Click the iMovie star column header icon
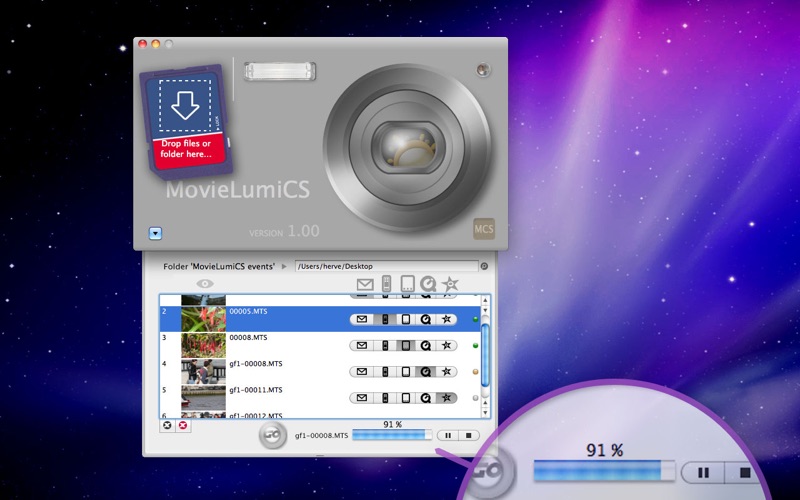Image resolution: width=800 pixels, height=500 pixels. pyautogui.click(x=450, y=284)
